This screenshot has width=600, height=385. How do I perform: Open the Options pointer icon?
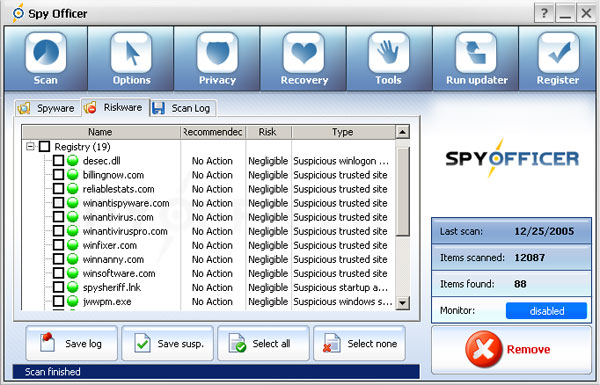(x=131, y=53)
